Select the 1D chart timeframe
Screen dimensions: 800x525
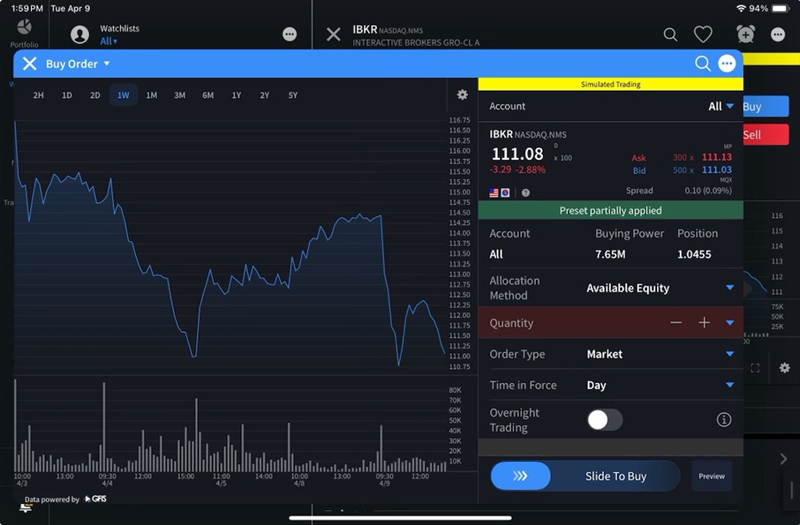click(x=67, y=95)
